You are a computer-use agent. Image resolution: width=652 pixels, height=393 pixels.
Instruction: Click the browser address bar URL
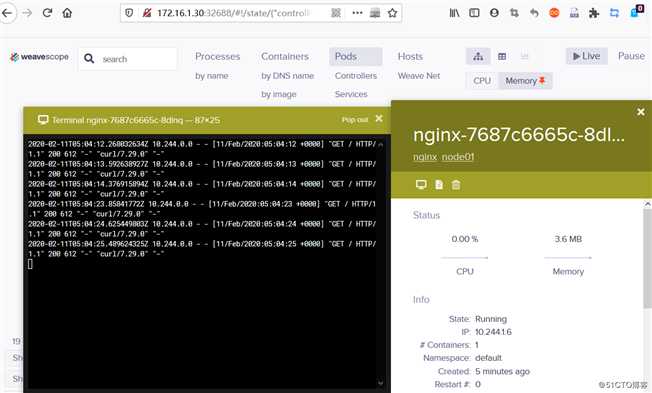click(233, 13)
